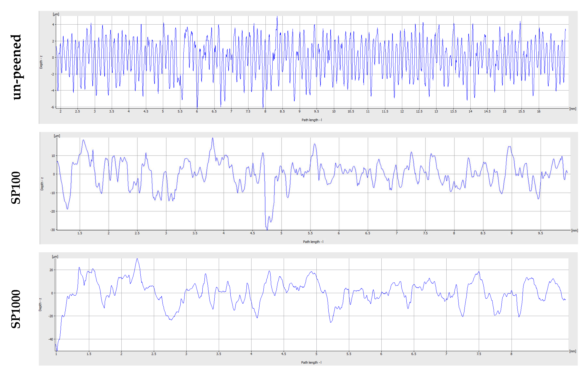Click y-axis tick -30 on SP100 chart
The height and width of the screenshot is (375, 588).
coord(52,230)
